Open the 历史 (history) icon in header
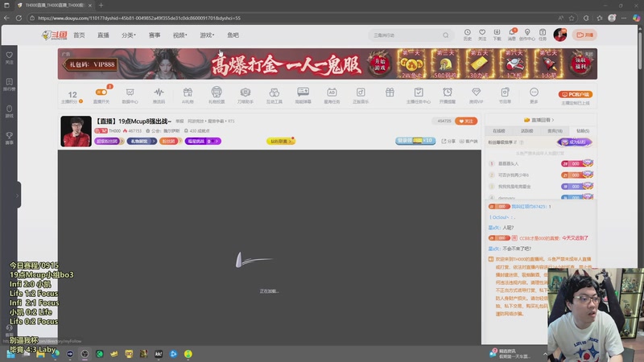This screenshot has width=644, height=362. pyautogui.click(x=468, y=35)
